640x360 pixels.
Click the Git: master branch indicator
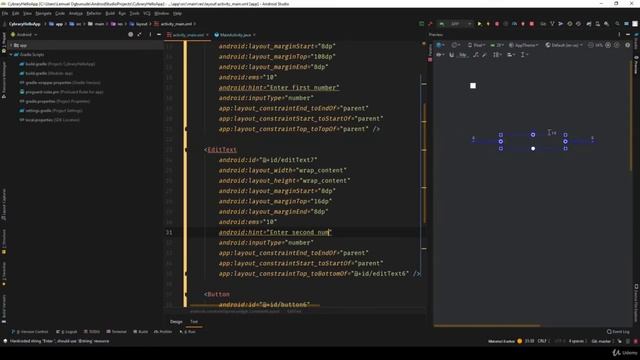tap(601, 341)
